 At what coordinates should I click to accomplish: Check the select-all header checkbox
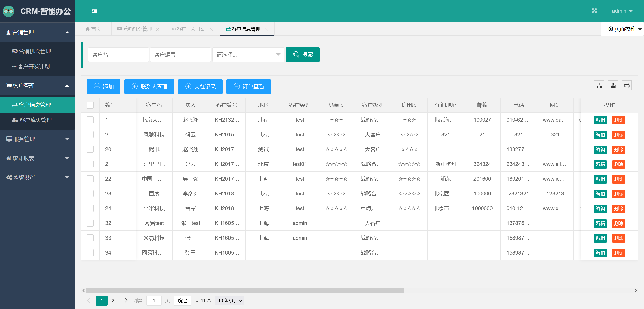tap(90, 105)
